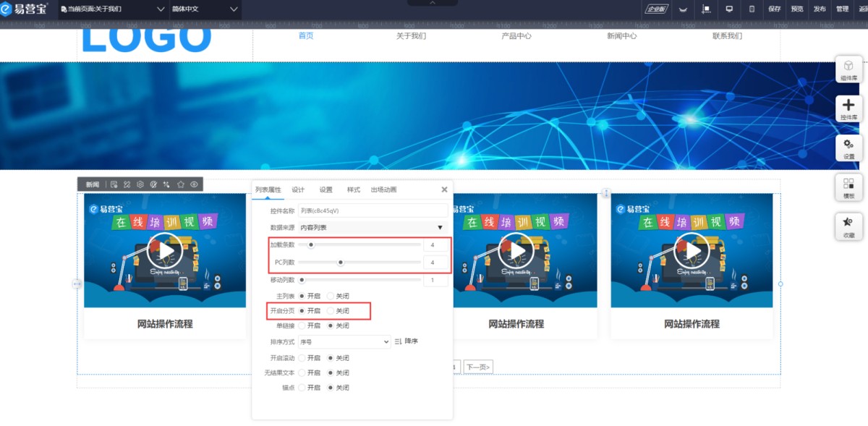This screenshot has height=426, width=868.
Task: Select 无结果文本 开启 radio button
Action: coord(302,372)
